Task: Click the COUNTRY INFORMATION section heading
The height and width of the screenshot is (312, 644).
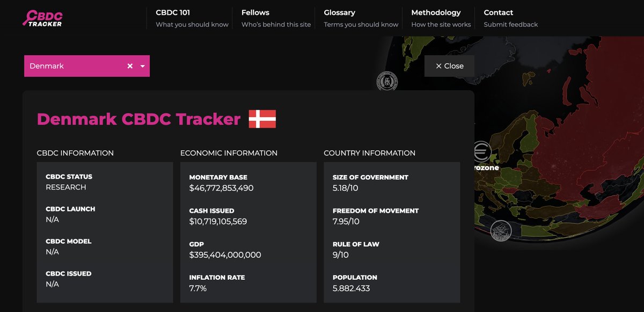Action: [369, 153]
